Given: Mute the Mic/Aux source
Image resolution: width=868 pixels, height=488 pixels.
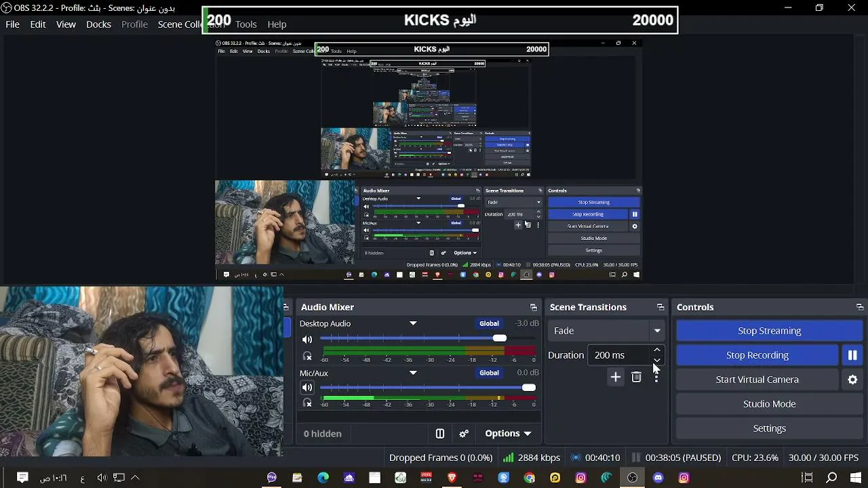Looking at the screenshot, I should tap(307, 388).
